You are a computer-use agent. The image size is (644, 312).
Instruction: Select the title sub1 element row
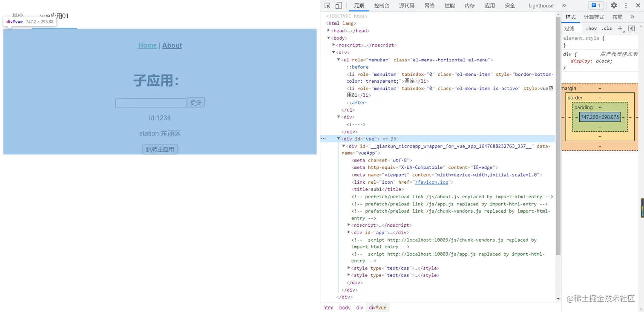[x=377, y=189]
